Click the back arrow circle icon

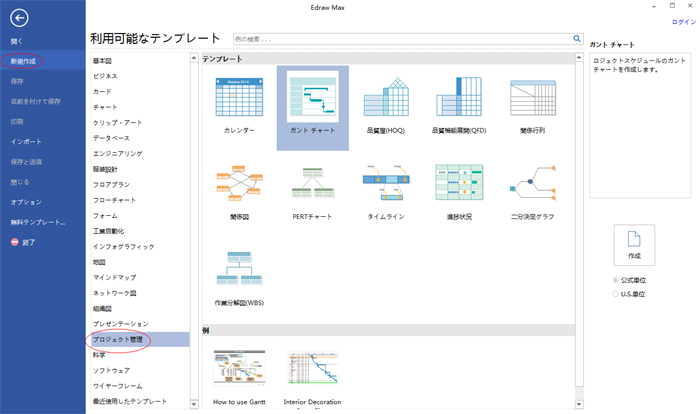[x=19, y=18]
